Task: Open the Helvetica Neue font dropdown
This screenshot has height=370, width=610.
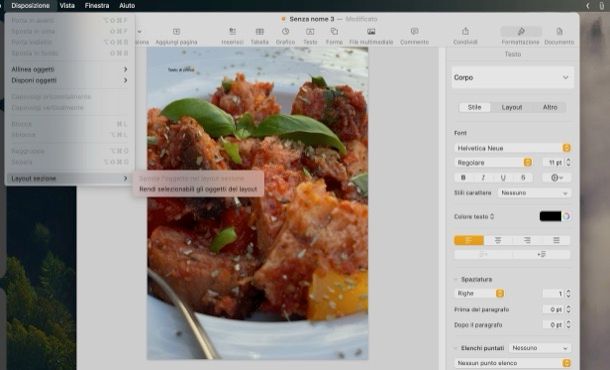Action: [x=512, y=148]
